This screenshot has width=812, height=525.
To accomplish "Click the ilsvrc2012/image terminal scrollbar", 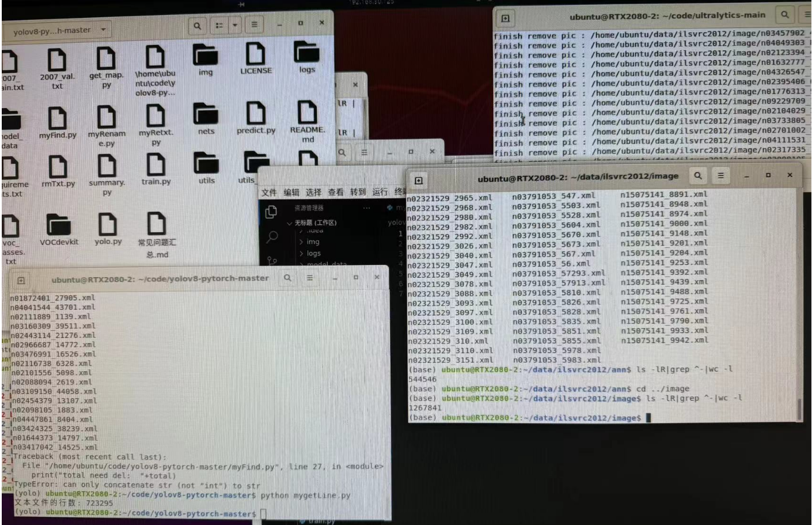I will (x=800, y=408).
